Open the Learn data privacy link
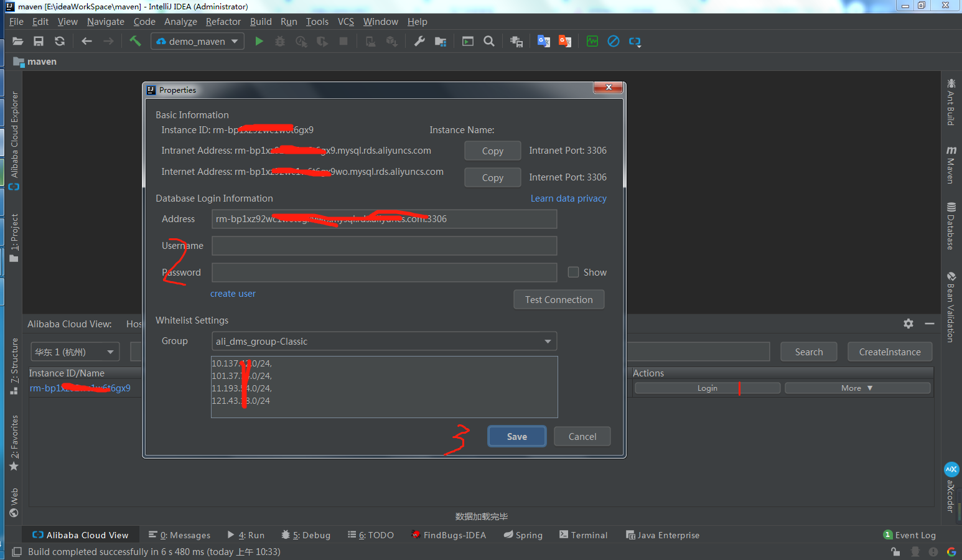The height and width of the screenshot is (560, 962). (x=569, y=198)
